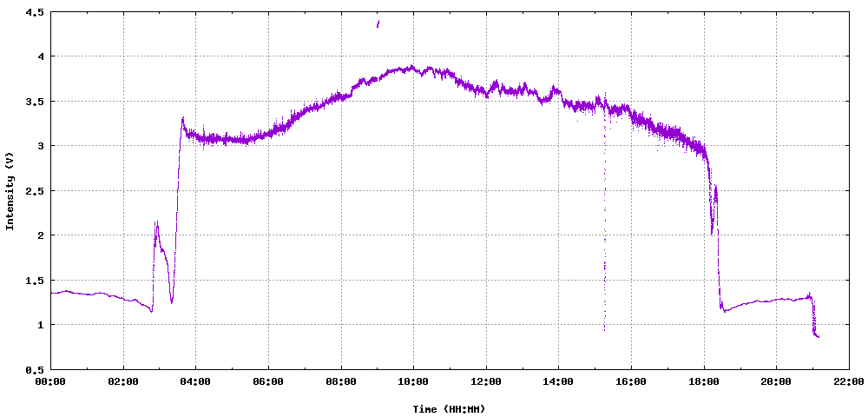868x417 pixels.
Task: Select the 08:00 x-axis tick label
Action: point(341,381)
